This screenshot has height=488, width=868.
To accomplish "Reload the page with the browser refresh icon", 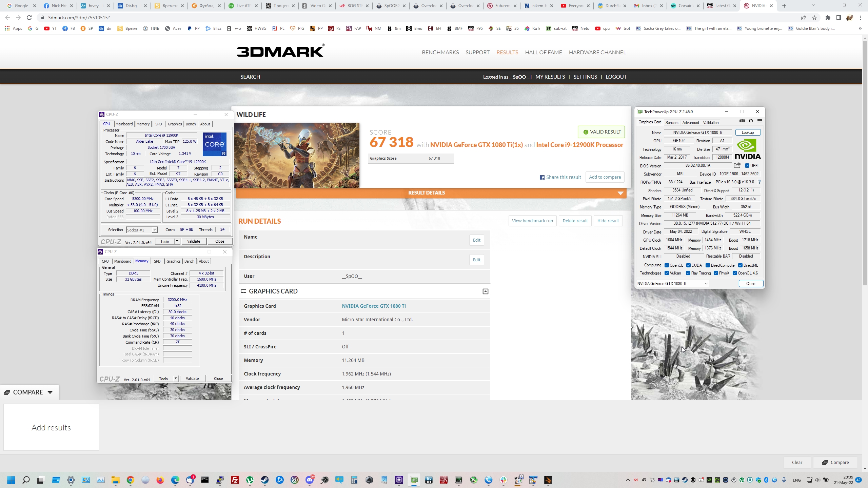I will coord(29,18).
